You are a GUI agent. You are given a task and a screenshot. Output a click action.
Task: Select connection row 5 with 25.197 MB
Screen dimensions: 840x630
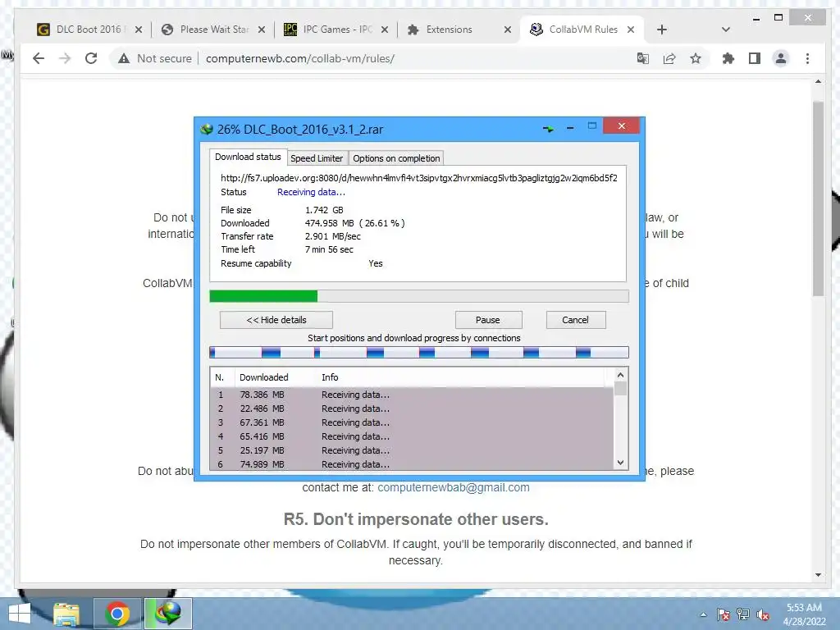tap(412, 450)
